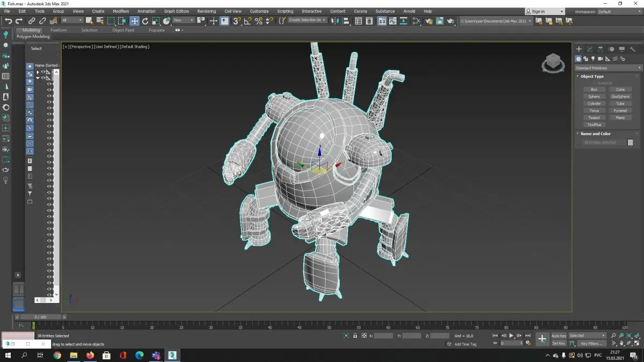Click the Key Filters button

(x=591, y=343)
